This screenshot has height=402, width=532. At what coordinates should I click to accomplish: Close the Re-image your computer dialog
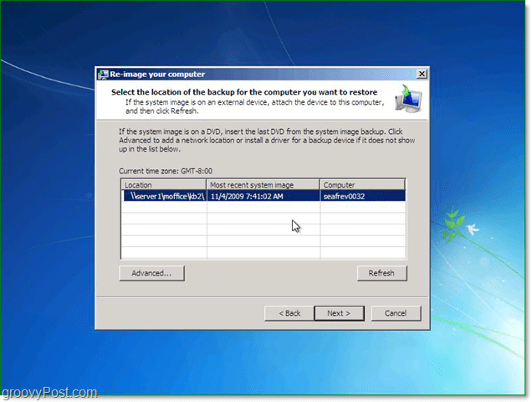[422, 74]
